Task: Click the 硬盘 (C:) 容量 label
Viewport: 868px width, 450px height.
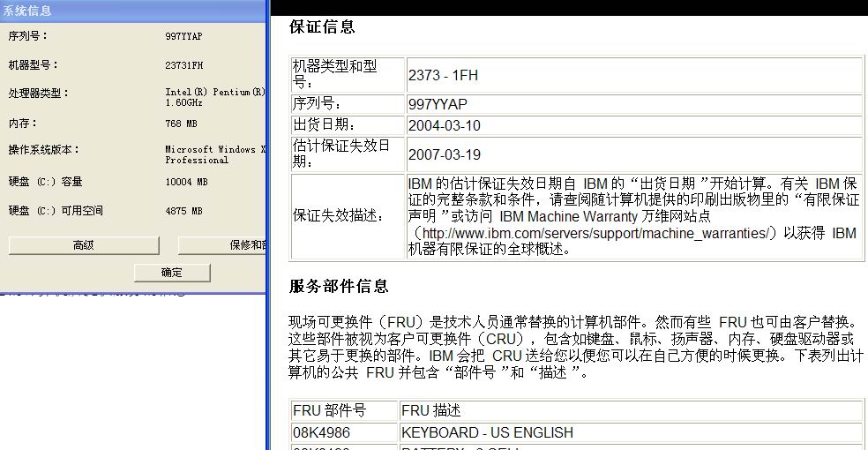Action: (x=45, y=182)
